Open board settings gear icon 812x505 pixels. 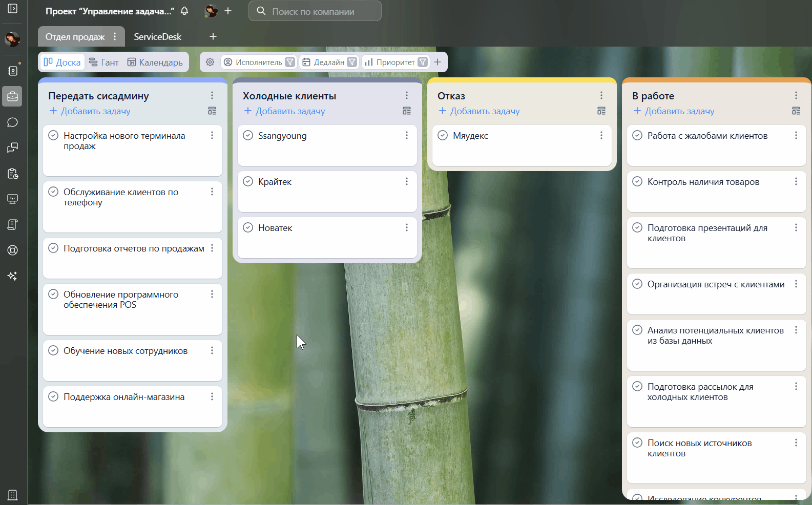click(210, 62)
